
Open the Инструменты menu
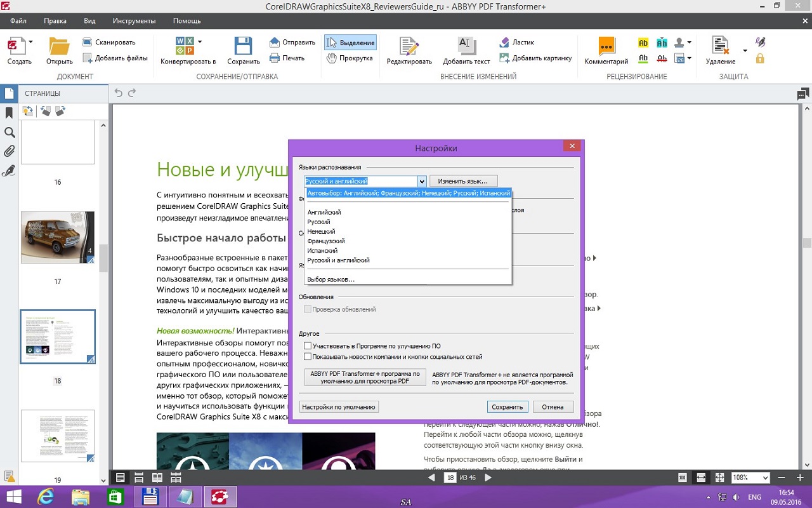point(134,21)
